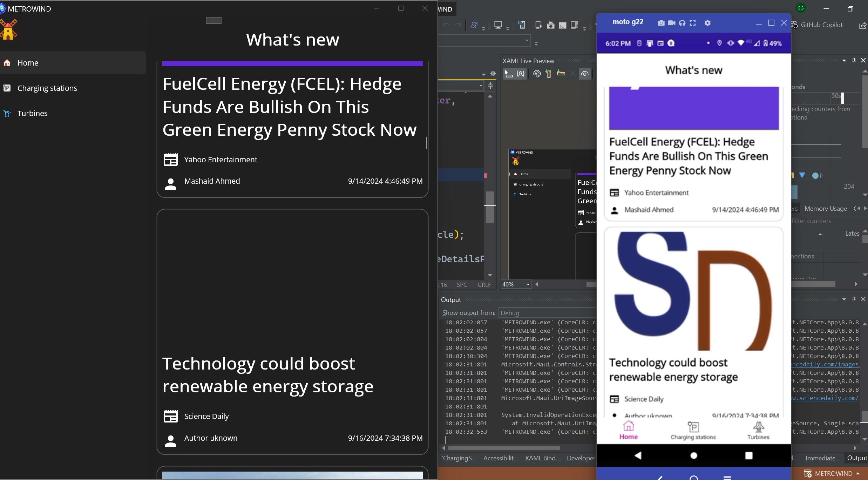Pin the diagnostics panel
The image size is (868, 480).
coord(854,61)
